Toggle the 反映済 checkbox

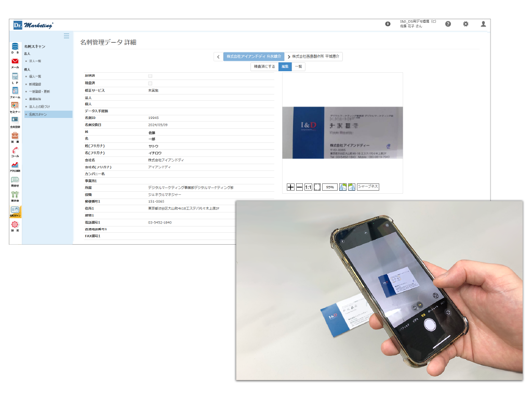150,76
